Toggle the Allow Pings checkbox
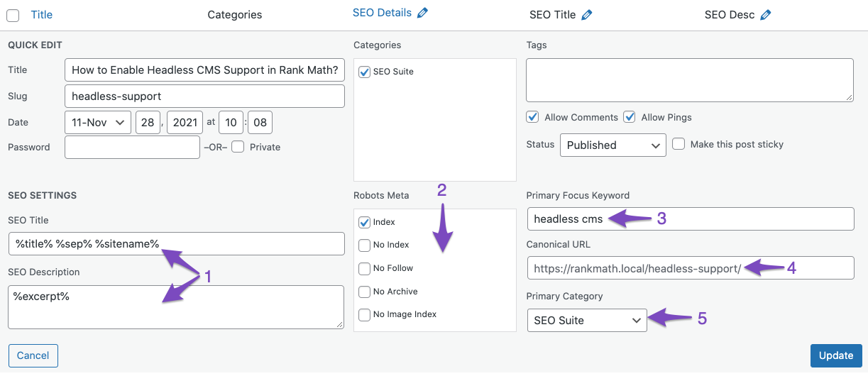868x376 pixels. pyautogui.click(x=629, y=117)
